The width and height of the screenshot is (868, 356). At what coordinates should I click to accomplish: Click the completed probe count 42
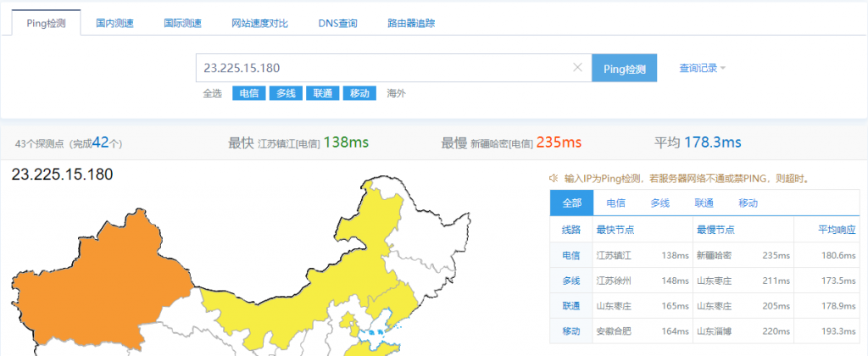(x=100, y=142)
